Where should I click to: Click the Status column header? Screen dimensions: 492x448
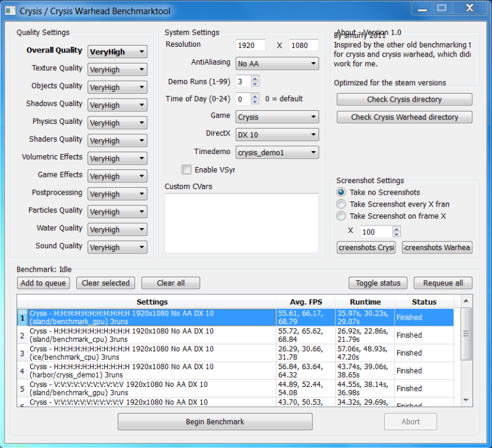coord(424,302)
